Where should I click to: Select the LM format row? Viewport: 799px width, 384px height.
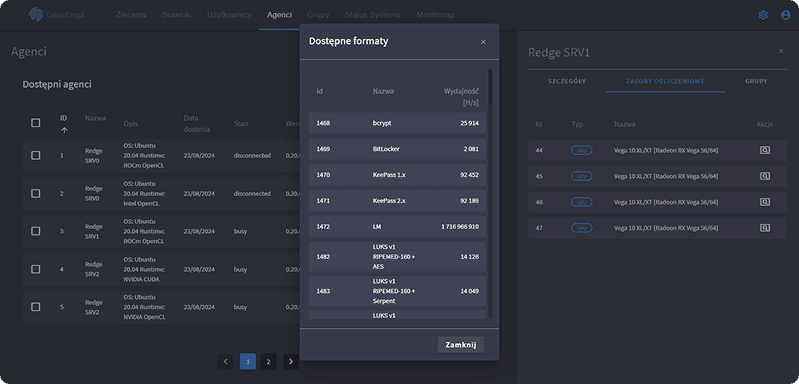pos(397,227)
